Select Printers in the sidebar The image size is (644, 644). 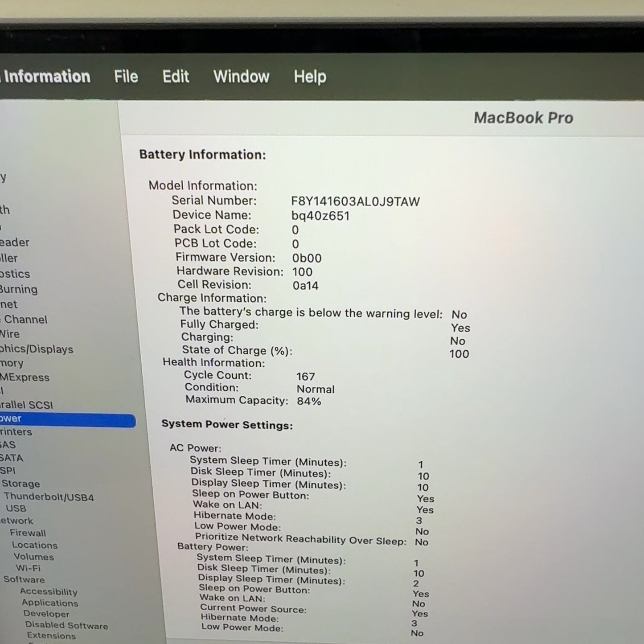[x=16, y=431]
